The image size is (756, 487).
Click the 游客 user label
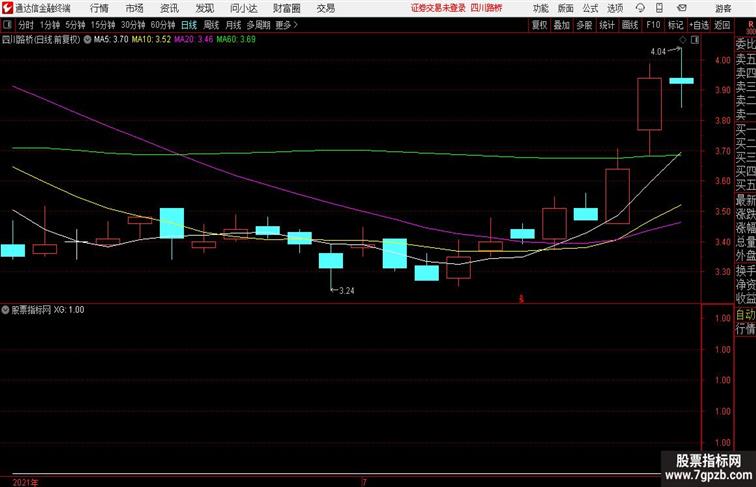(x=723, y=8)
